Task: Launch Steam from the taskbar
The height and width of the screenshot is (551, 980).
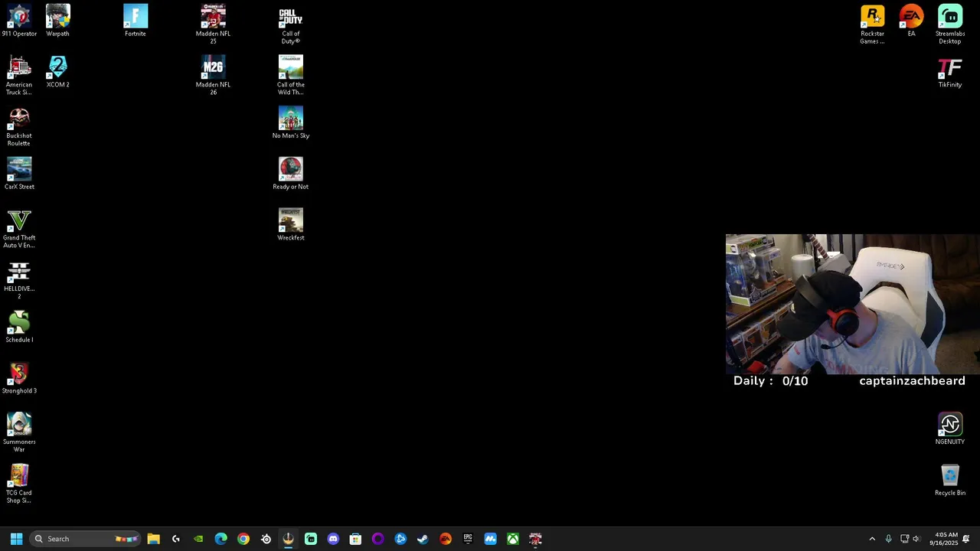Action: 423,539
